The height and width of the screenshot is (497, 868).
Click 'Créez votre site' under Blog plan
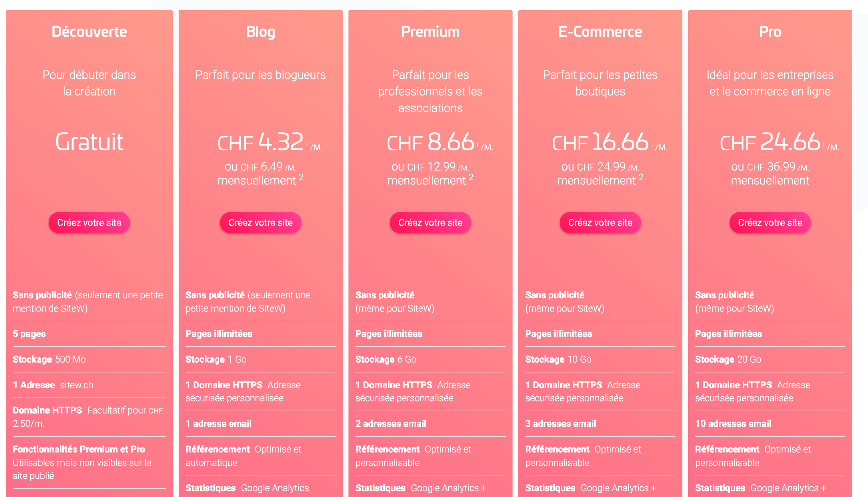coord(260,223)
